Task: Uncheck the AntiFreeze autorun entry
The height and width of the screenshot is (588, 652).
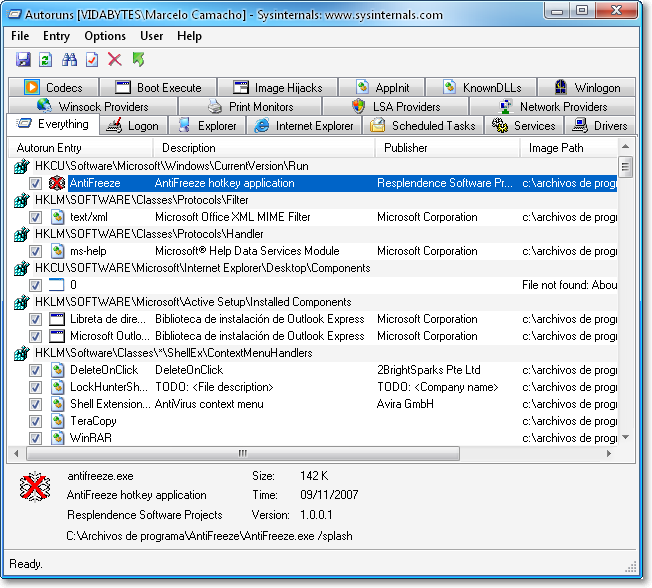Action: coord(35,183)
